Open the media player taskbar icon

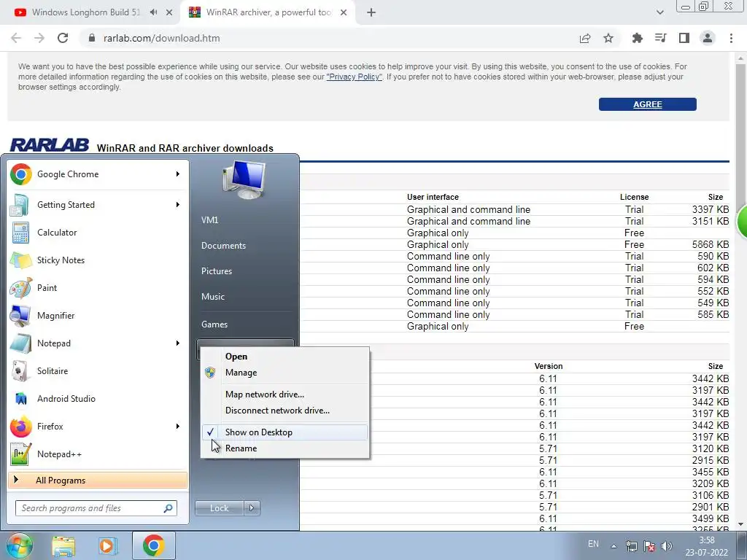coord(108,545)
